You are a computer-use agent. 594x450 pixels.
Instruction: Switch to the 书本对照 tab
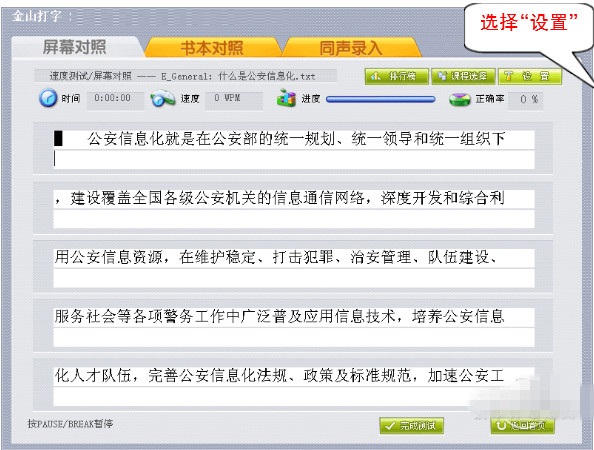pyautogui.click(x=212, y=48)
